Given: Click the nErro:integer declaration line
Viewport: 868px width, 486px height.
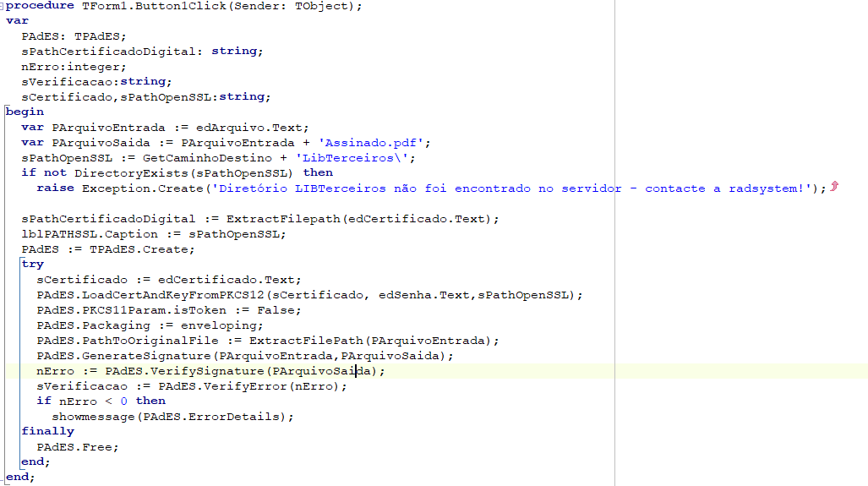Looking at the screenshot, I should [74, 67].
